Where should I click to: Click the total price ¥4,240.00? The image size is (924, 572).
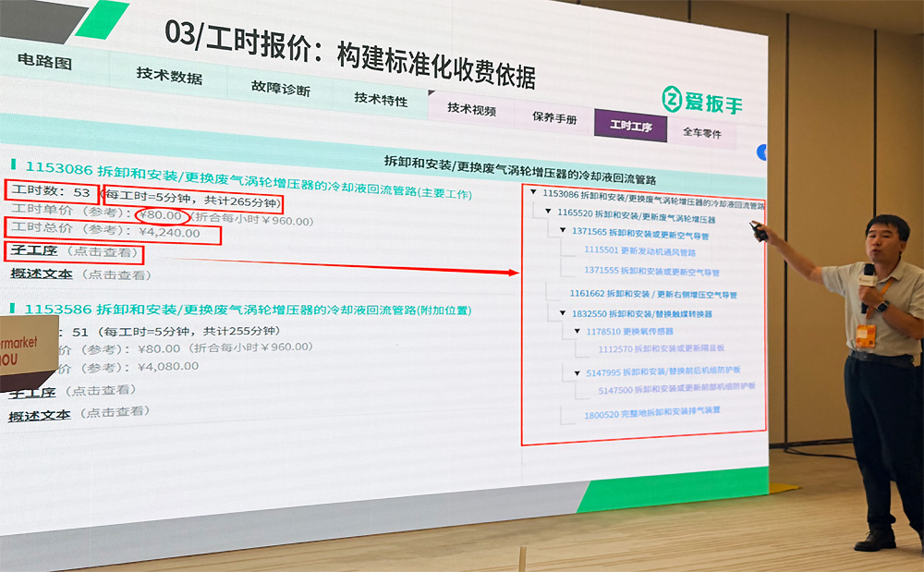pyautogui.click(x=169, y=232)
